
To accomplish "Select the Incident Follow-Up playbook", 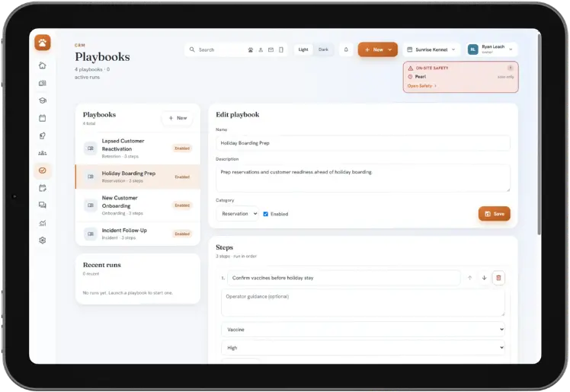I will (138, 234).
